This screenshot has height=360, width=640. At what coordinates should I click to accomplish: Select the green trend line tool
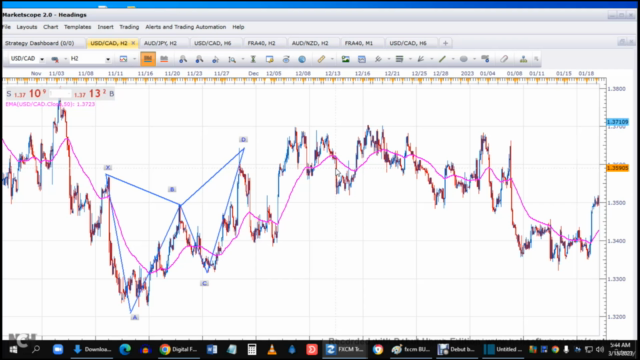click(x=442, y=59)
